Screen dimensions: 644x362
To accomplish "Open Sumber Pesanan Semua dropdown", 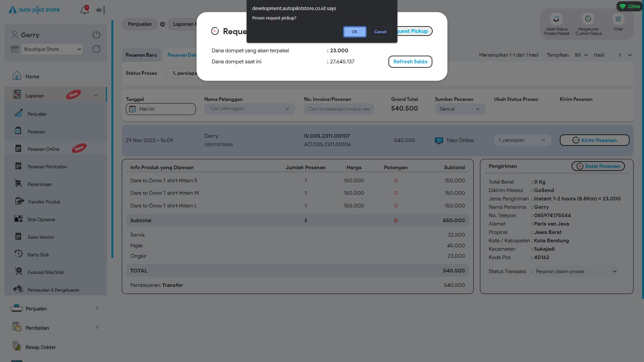I will click(460, 109).
